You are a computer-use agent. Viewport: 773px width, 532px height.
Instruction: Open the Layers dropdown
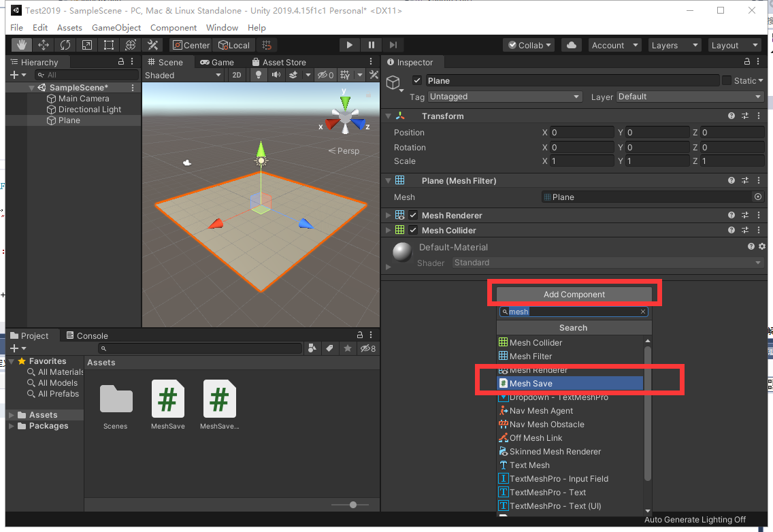coord(674,45)
